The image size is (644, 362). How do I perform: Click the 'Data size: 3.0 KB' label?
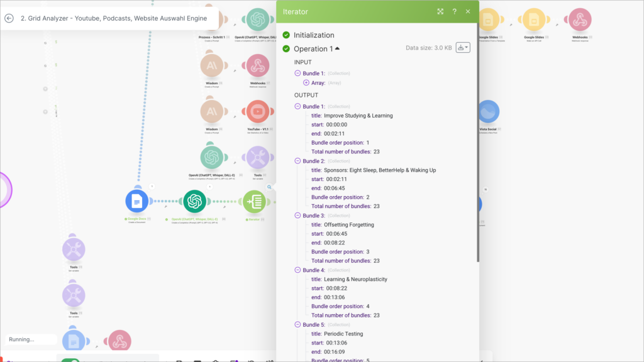(x=428, y=48)
